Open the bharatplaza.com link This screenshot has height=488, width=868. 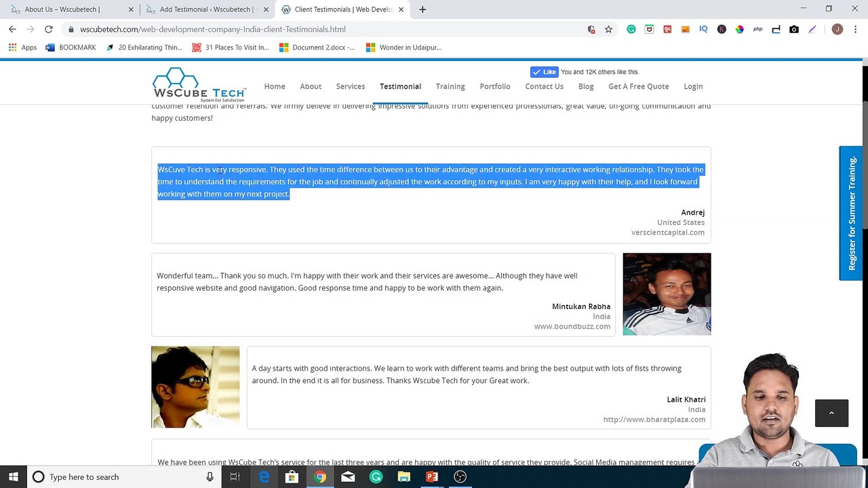654,420
